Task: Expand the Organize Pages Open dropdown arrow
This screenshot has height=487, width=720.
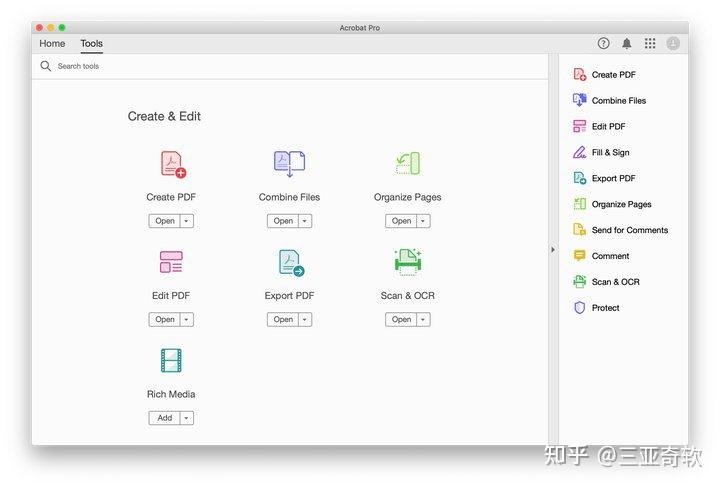Action: pos(423,221)
